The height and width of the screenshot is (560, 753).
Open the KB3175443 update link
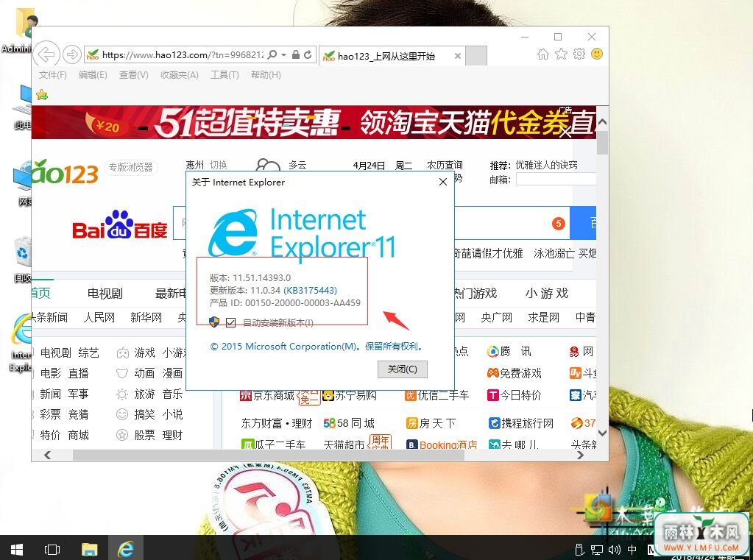click(310, 290)
